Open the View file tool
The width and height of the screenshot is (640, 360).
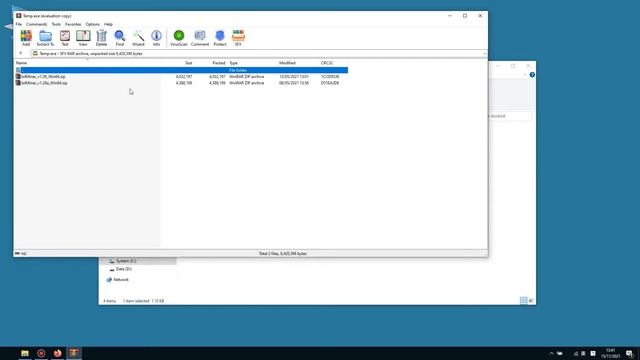point(83,38)
